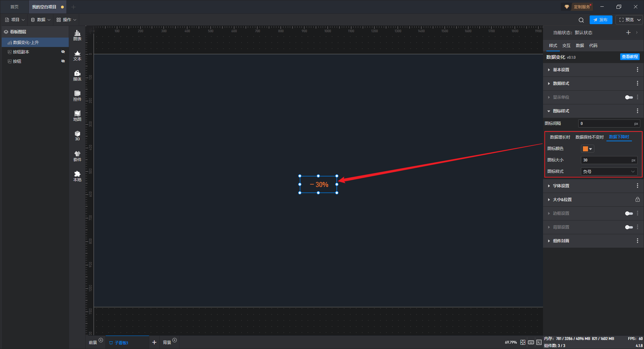Enable the 背景设置 switch
Viewport: 644px width, 349px height.
tap(629, 227)
